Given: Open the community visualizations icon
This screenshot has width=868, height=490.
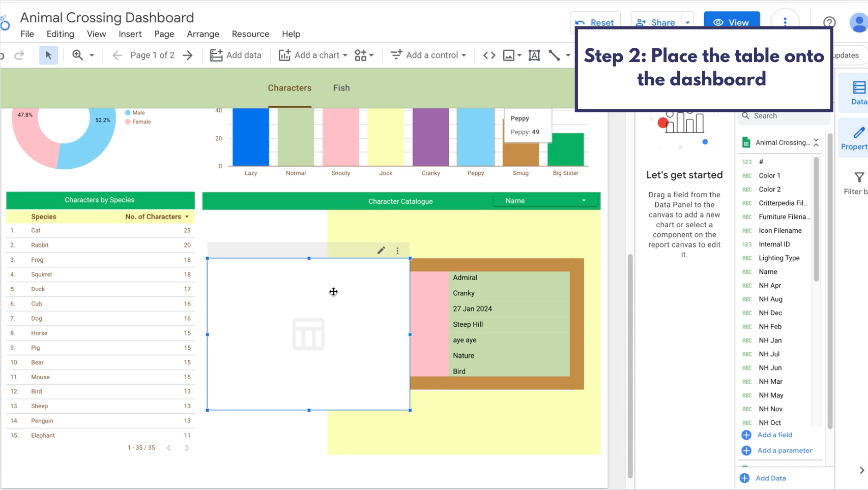Looking at the screenshot, I should pos(363,55).
